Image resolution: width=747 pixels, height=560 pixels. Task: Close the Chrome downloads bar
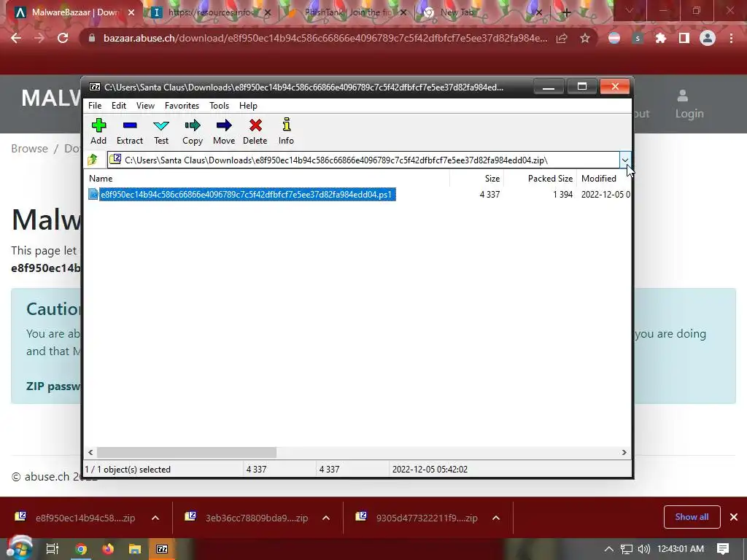pyautogui.click(x=734, y=517)
